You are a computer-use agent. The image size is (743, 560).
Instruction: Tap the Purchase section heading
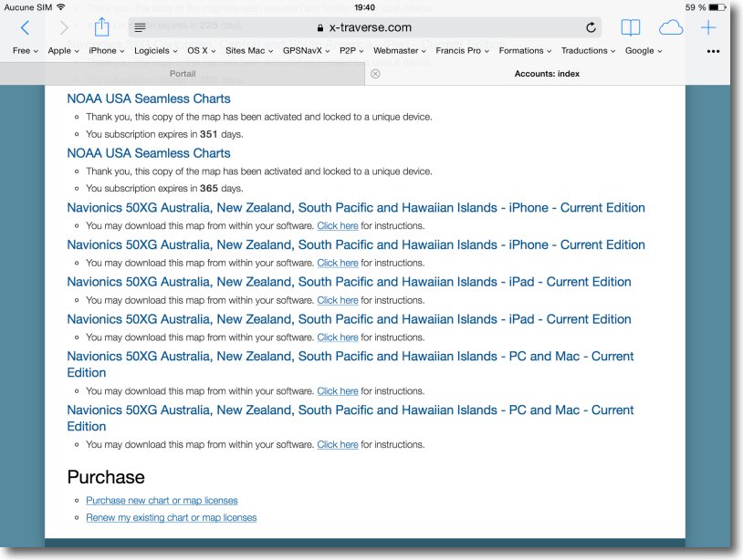click(x=106, y=477)
